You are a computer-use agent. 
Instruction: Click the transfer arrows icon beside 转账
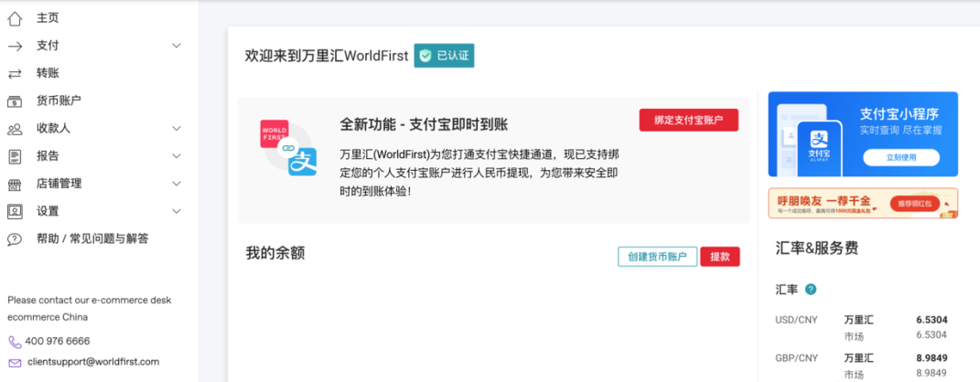pyautogui.click(x=15, y=74)
